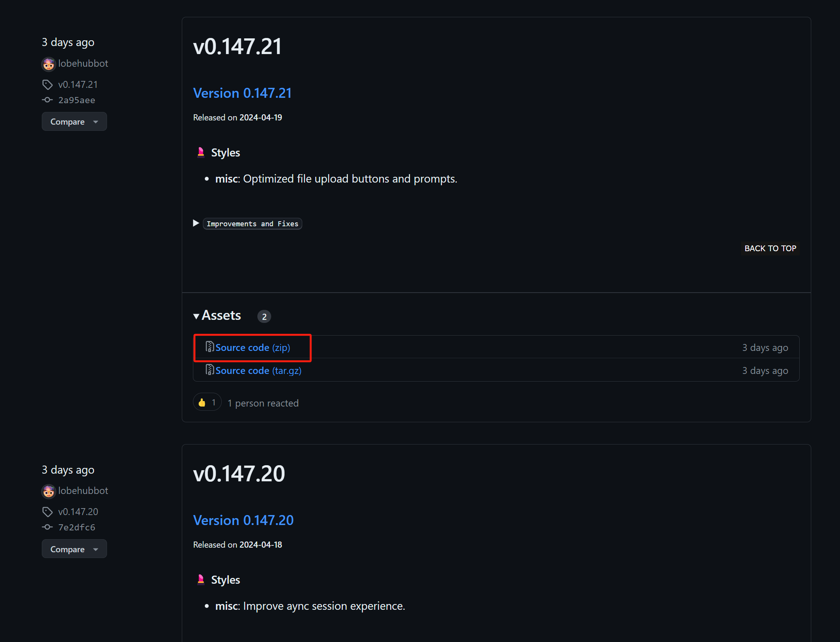
Task: Open commit 2a95aee link
Action: tap(76, 100)
